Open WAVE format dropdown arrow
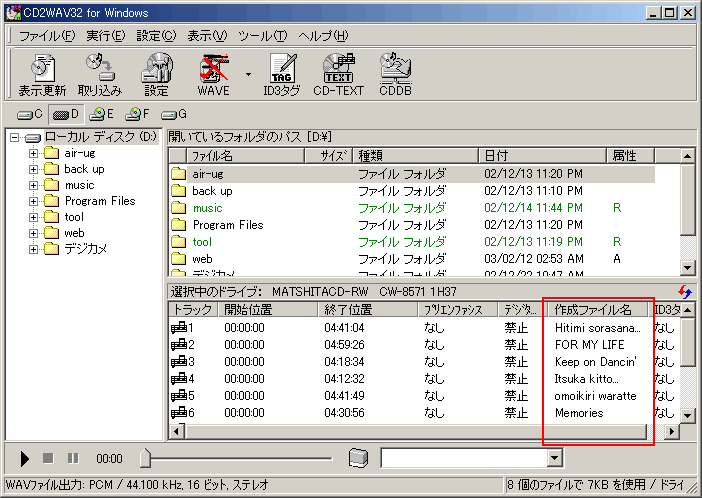The width and height of the screenshot is (702, 498). pyautogui.click(x=247, y=74)
